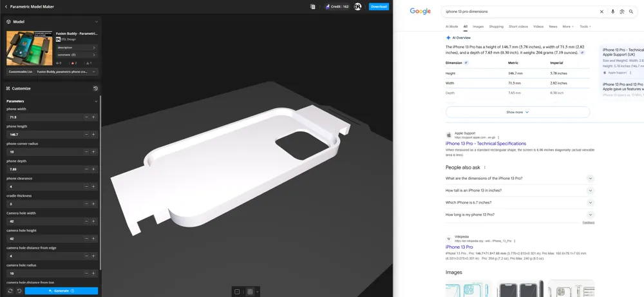Open Wikipedia iPhone 13 Pro link
644x297 pixels.
coord(459,247)
